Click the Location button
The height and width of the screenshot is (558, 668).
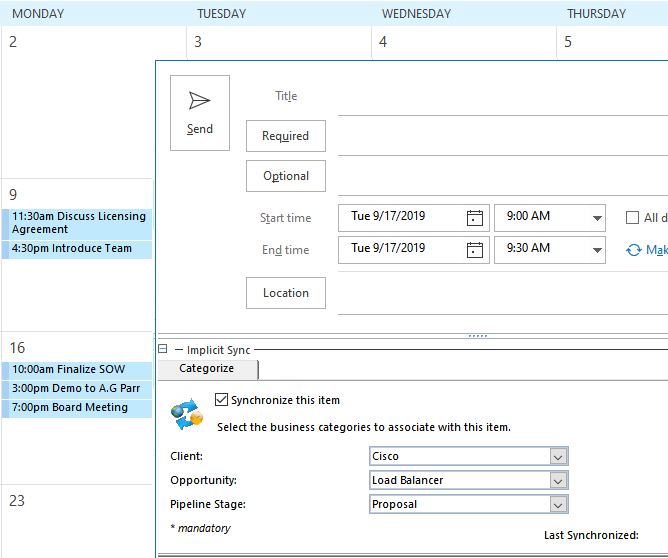[286, 293]
